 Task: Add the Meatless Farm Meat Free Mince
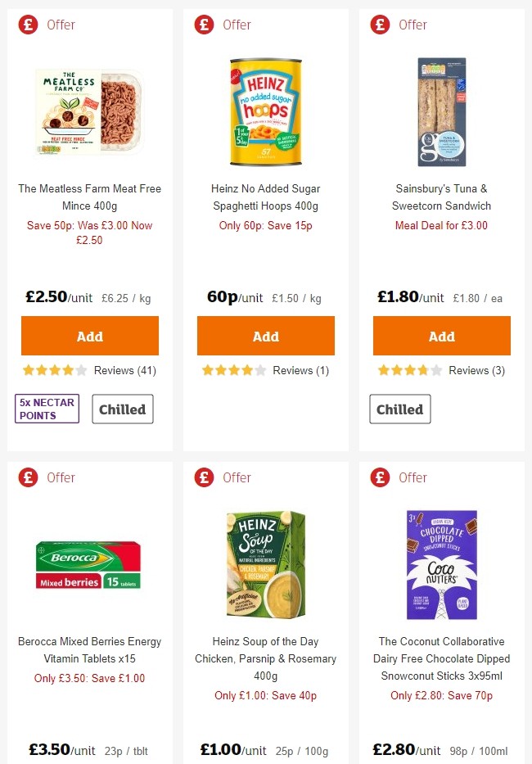click(89, 336)
